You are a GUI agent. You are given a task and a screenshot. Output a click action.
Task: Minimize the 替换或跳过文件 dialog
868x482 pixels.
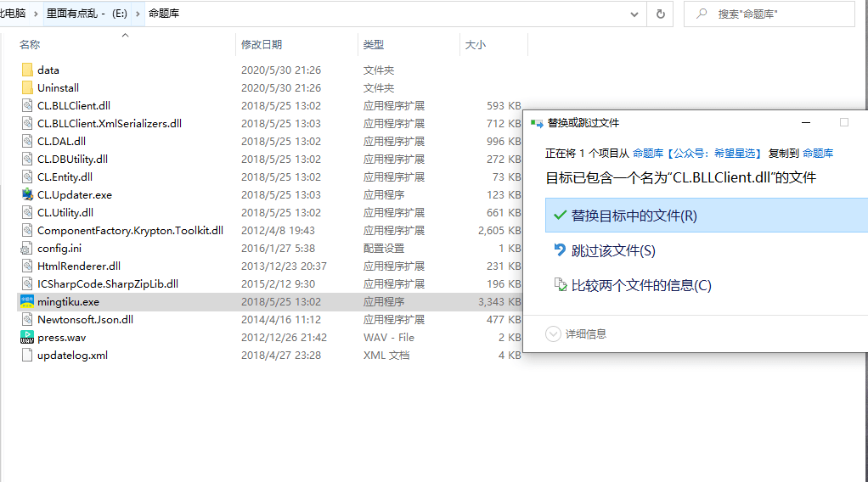pyautogui.click(x=806, y=122)
